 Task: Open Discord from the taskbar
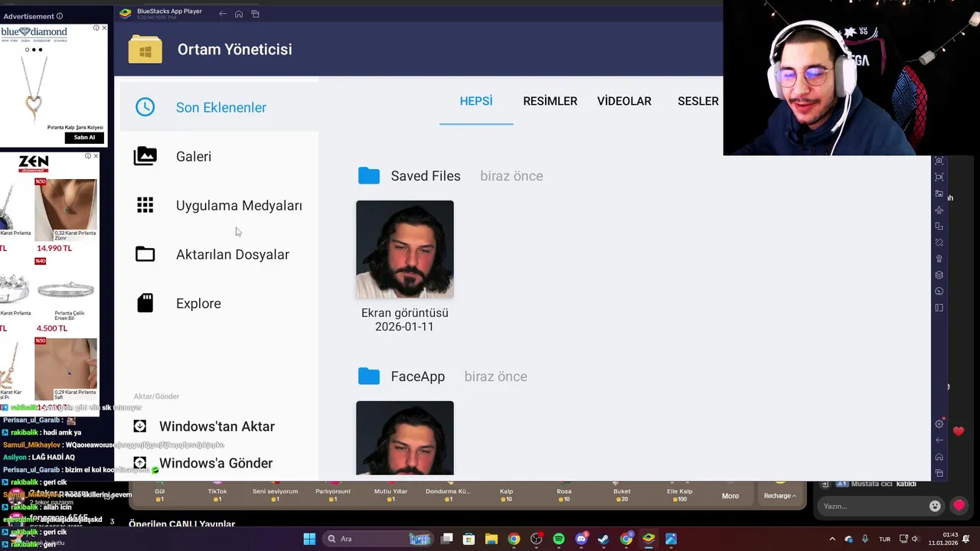(x=581, y=539)
